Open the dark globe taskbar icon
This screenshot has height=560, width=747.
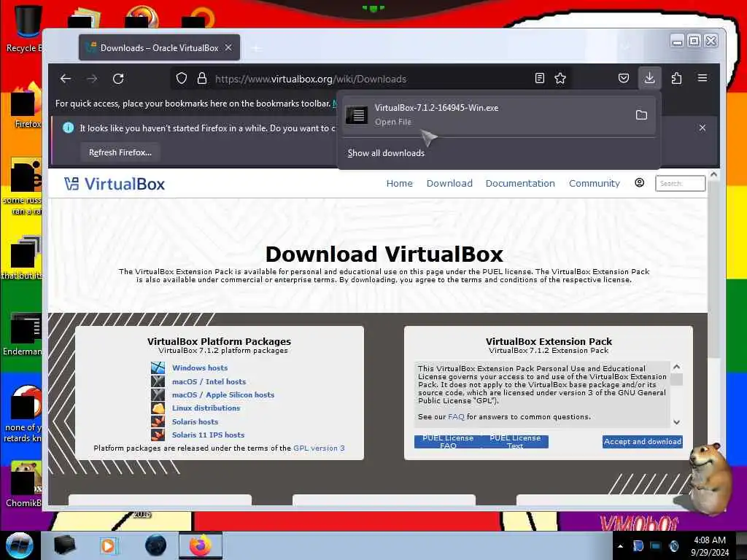click(156, 545)
